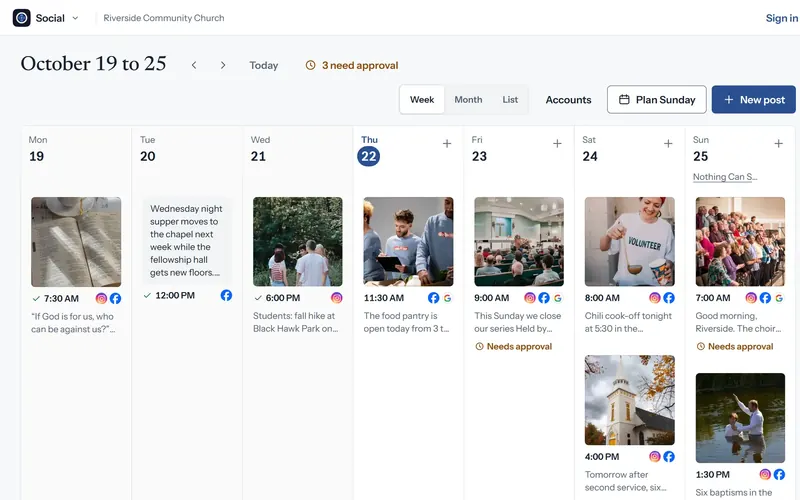Viewport: 800px width, 500px height.
Task: Add post on Sunday 25 plus icon
Action: coord(779,144)
